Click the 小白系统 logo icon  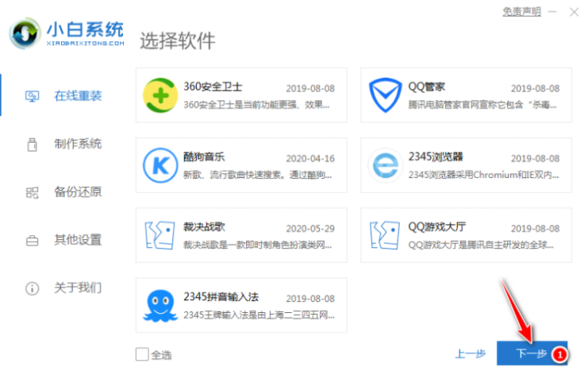pos(27,34)
